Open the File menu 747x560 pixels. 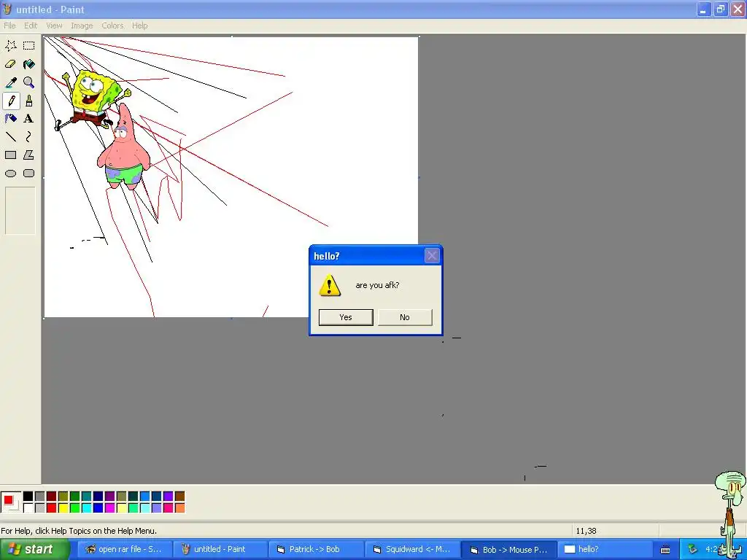pyautogui.click(x=9, y=26)
